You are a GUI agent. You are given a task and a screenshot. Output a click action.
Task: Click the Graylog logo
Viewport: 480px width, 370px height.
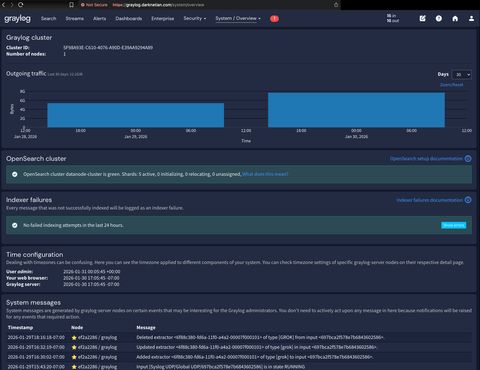click(x=17, y=19)
